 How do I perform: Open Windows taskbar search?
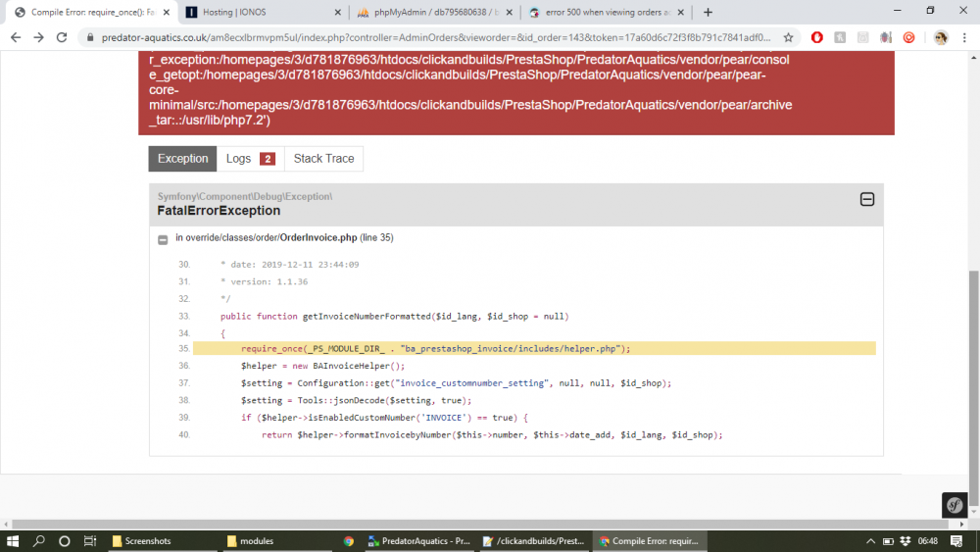tap(39, 541)
